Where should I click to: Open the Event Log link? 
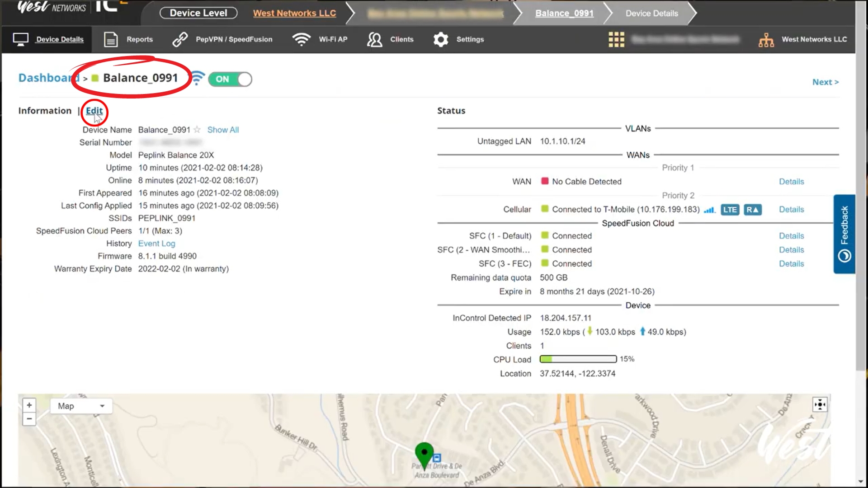(156, 244)
